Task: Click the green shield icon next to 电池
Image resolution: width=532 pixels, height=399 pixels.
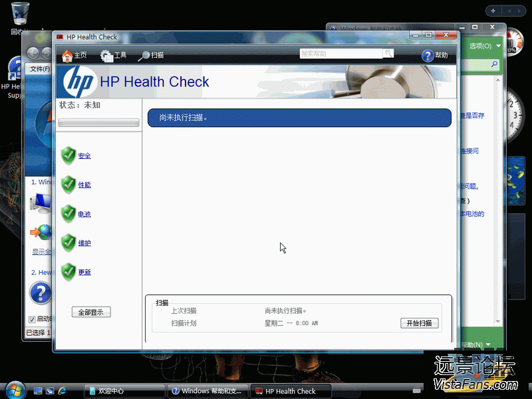Action: coord(68,213)
